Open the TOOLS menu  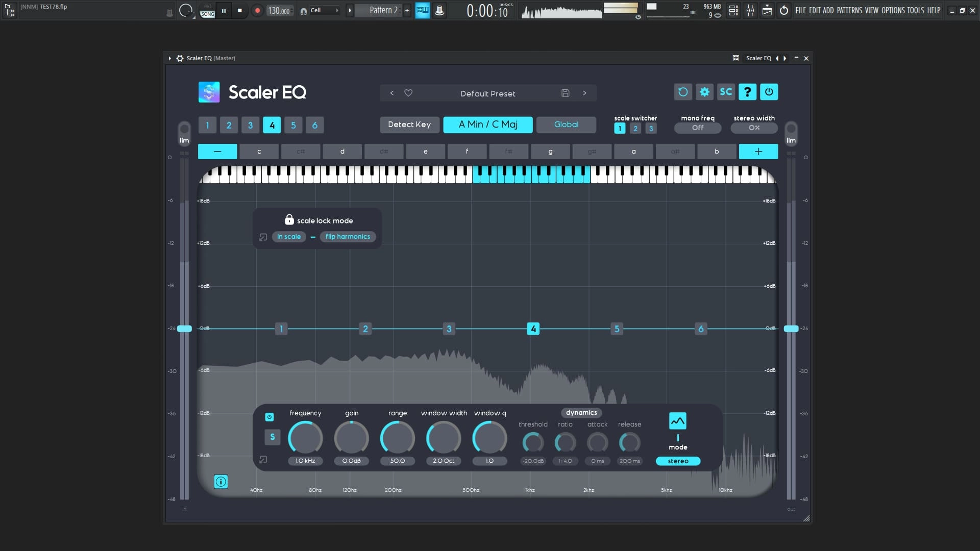tap(916, 10)
